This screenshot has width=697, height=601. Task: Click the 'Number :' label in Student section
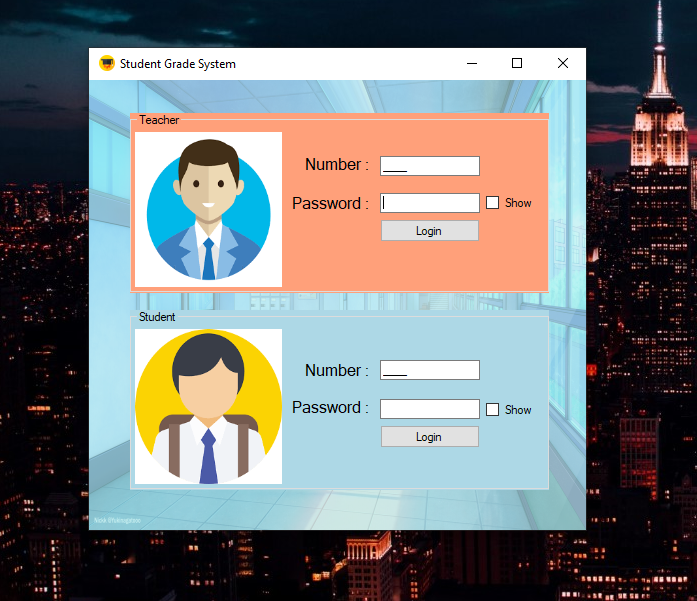(337, 370)
